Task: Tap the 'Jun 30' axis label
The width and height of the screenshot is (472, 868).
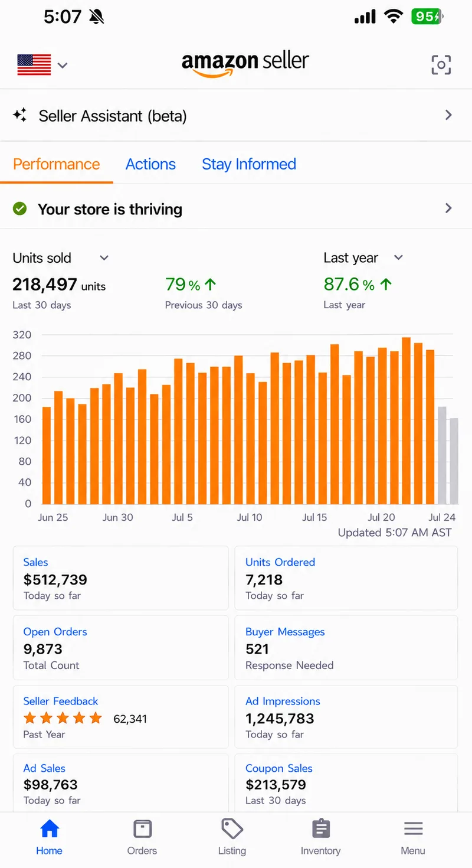Action: 118,517
